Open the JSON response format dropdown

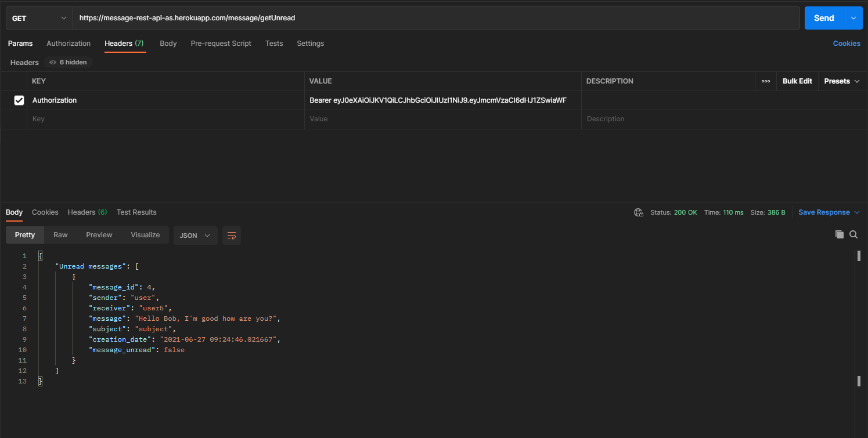point(195,235)
